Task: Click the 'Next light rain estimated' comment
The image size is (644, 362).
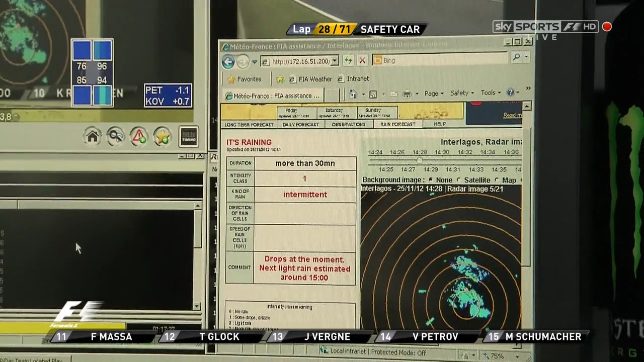Action: [x=305, y=268]
